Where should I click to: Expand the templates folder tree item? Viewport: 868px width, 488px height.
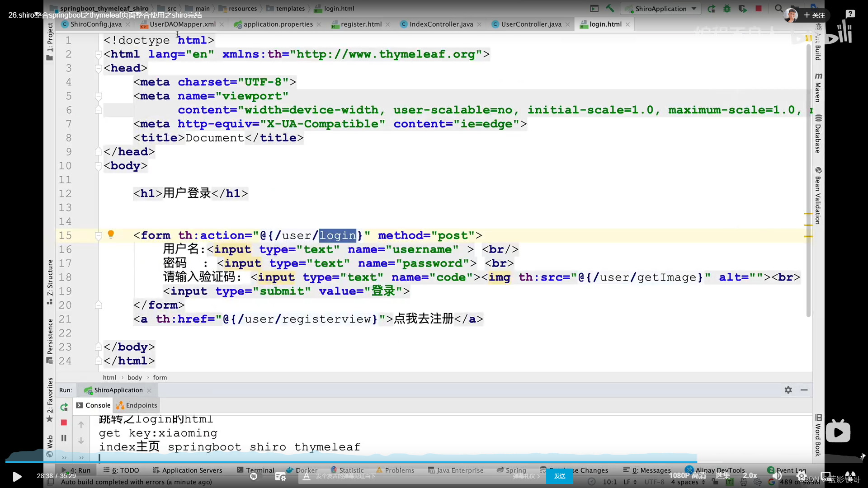(290, 8)
